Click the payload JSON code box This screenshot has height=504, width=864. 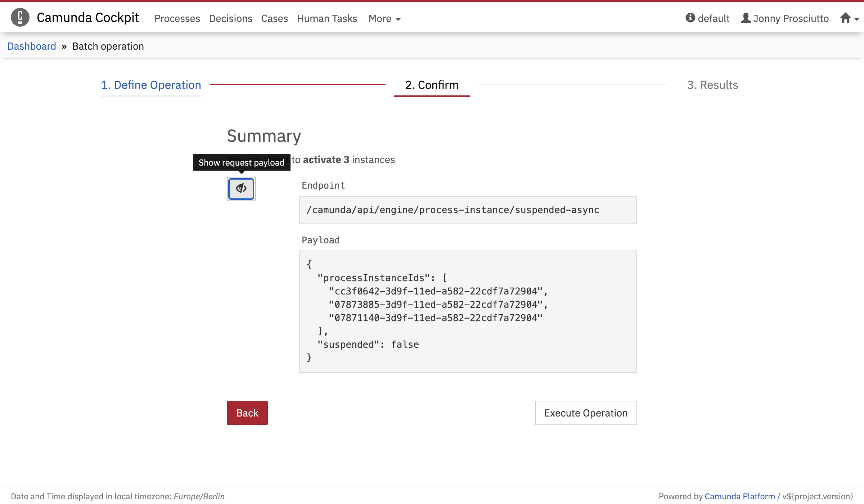tap(468, 311)
